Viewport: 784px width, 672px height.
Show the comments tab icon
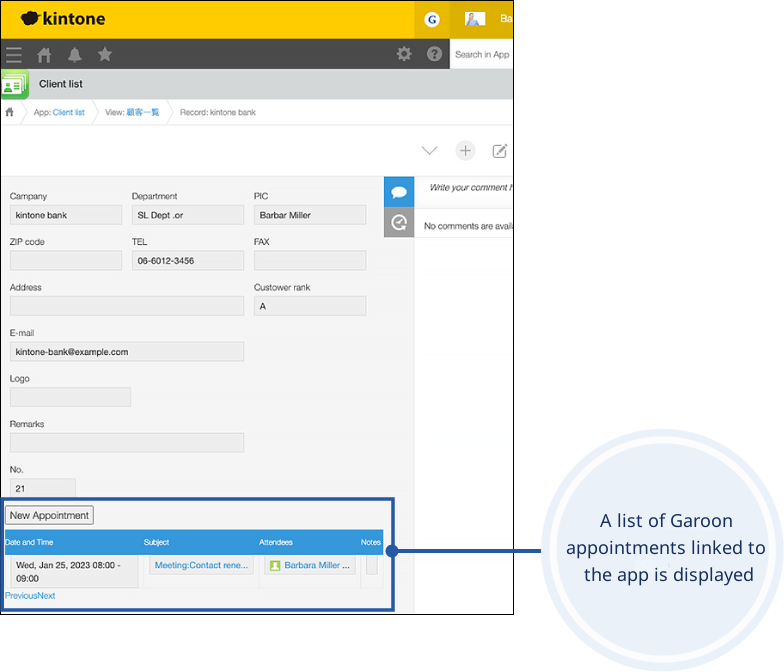(399, 192)
